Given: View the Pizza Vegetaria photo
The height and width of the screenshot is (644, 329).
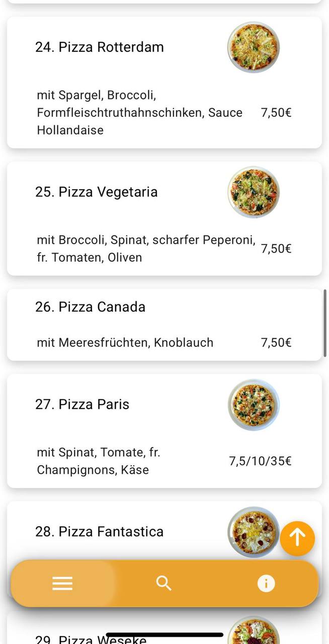Looking at the screenshot, I should click(x=254, y=192).
